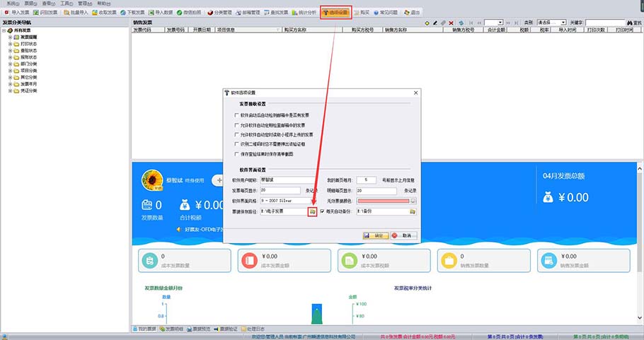Open the 系统 menu in the menu bar
The width and height of the screenshot is (644, 340).
[x=11, y=4]
